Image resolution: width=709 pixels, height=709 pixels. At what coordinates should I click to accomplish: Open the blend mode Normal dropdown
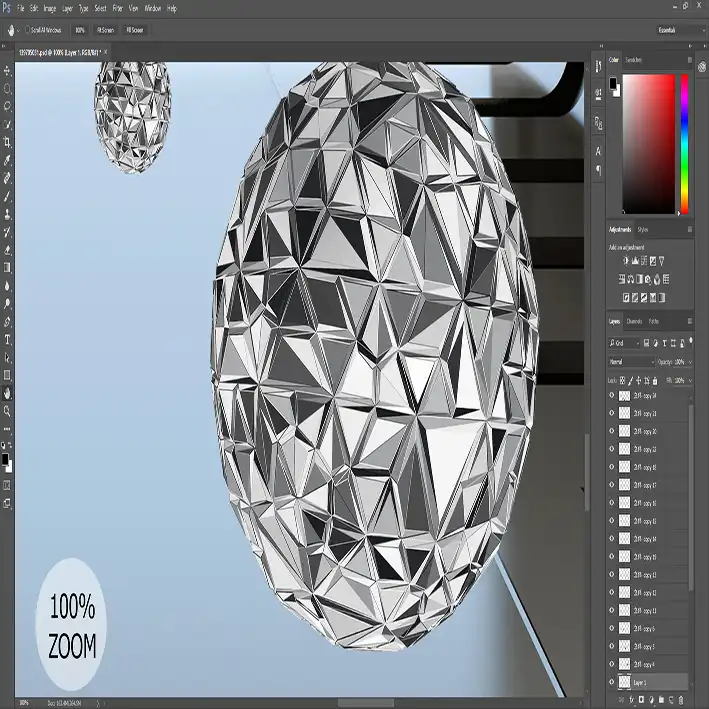(631, 361)
